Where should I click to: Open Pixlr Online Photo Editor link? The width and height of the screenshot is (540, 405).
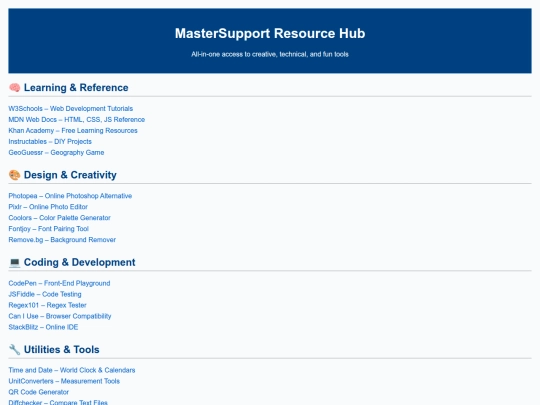48,207
